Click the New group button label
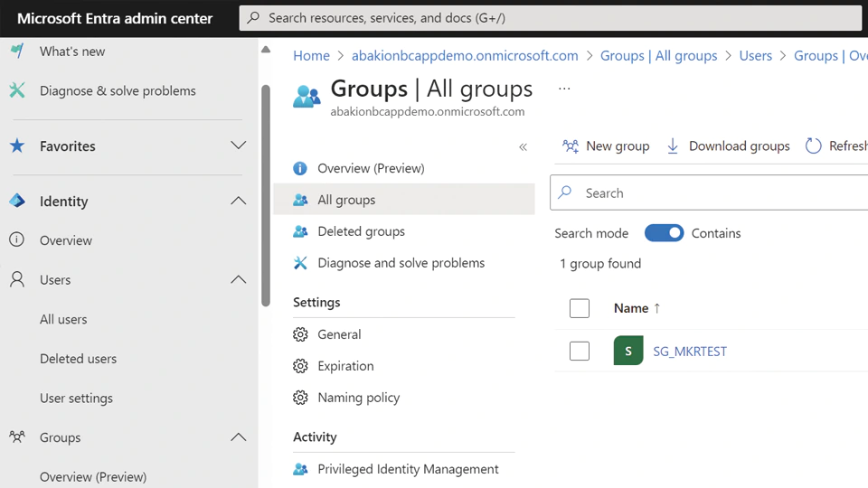Image resolution: width=868 pixels, height=488 pixels. [x=618, y=146]
